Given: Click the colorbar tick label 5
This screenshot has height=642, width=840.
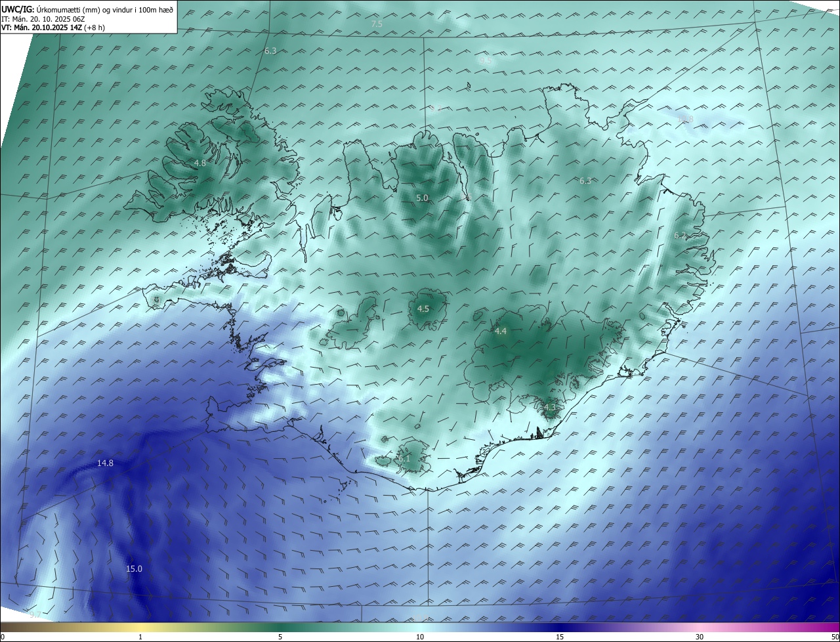Looking at the screenshot, I should click(x=280, y=637).
